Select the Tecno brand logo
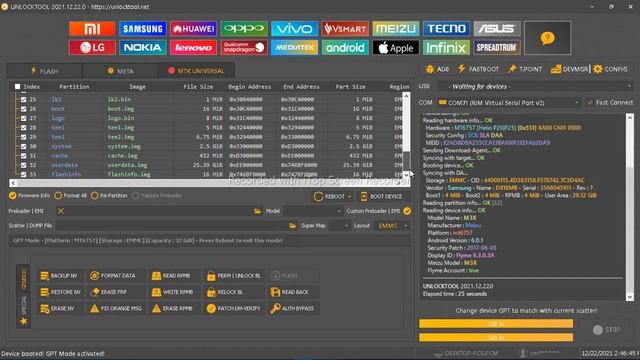The width and height of the screenshot is (640, 360). (446, 29)
